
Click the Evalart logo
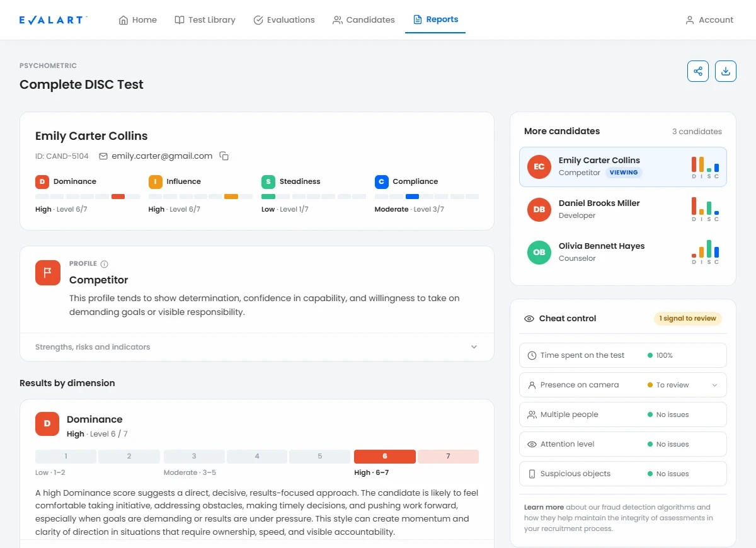click(x=53, y=20)
